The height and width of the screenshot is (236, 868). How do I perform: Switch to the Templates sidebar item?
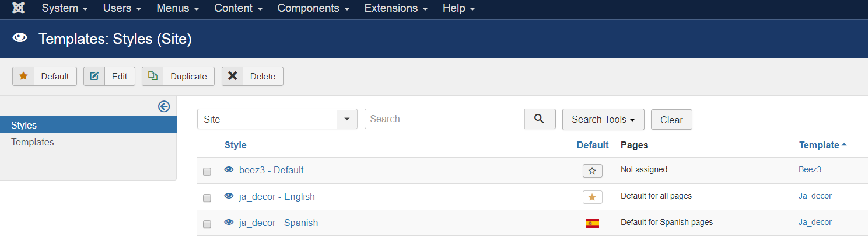[x=33, y=142]
